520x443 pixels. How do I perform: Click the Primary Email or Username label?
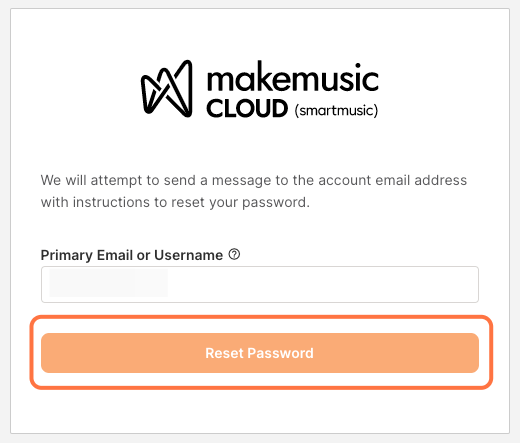tap(132, 255)
